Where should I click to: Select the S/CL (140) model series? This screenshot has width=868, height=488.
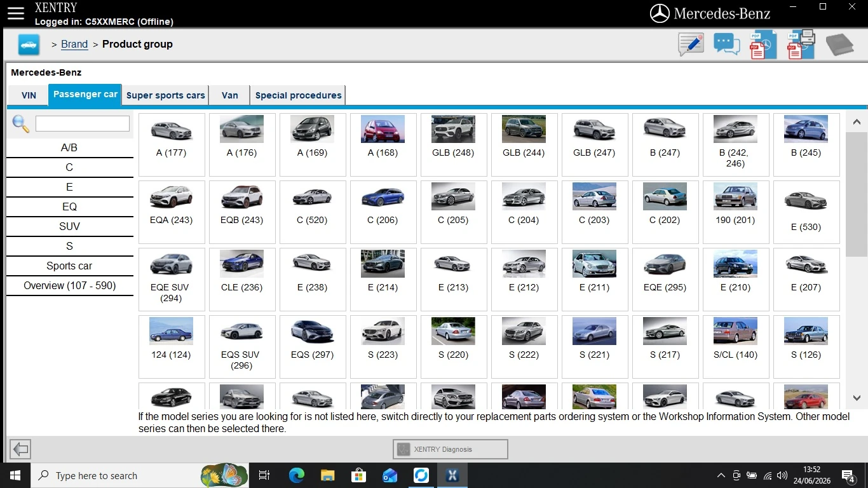(736, 347)
